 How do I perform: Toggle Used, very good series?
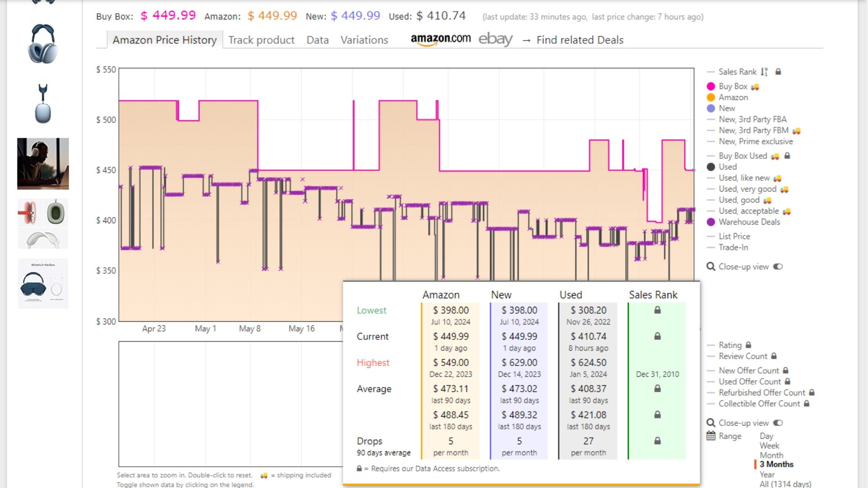coord(747,189)
